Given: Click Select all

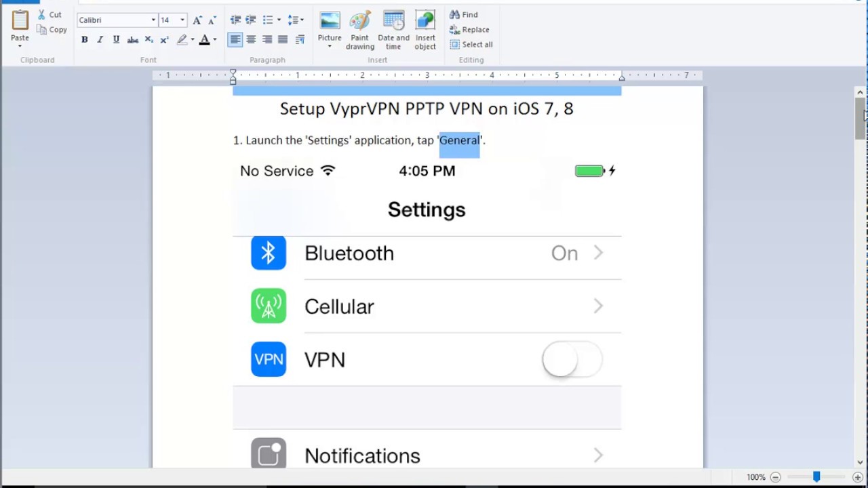Looking at the screenshot, I should click(471, 45).
